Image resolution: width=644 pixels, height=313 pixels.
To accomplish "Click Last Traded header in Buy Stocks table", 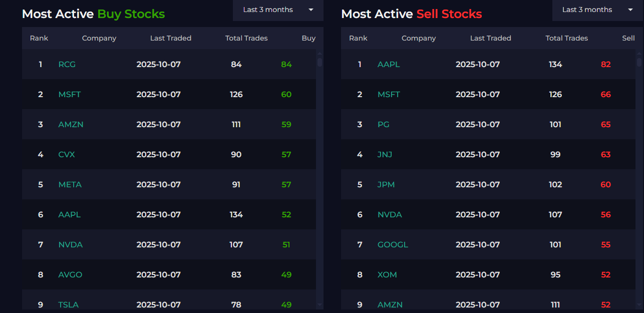I will 171,38.
